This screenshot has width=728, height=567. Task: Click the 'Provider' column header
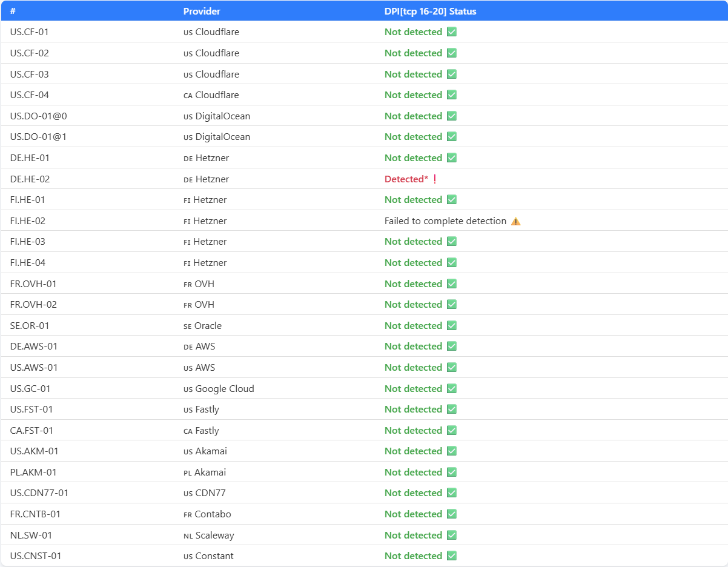(x=202, y=12)
